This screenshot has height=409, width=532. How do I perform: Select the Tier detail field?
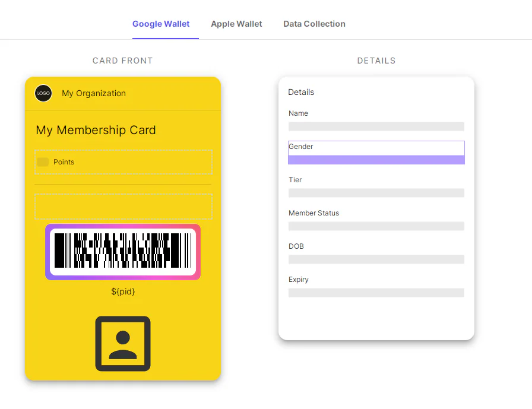pyautogui.click(x=376, y=186)
